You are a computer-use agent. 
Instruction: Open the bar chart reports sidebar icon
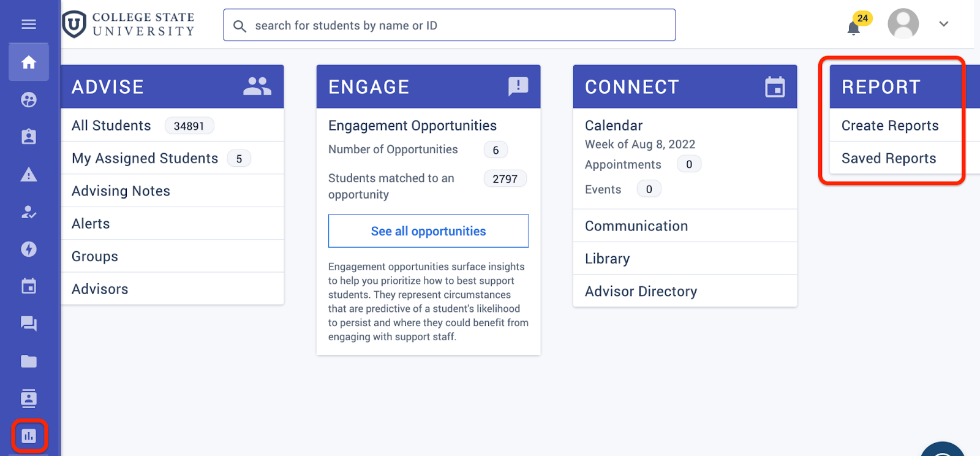point(29,436)
